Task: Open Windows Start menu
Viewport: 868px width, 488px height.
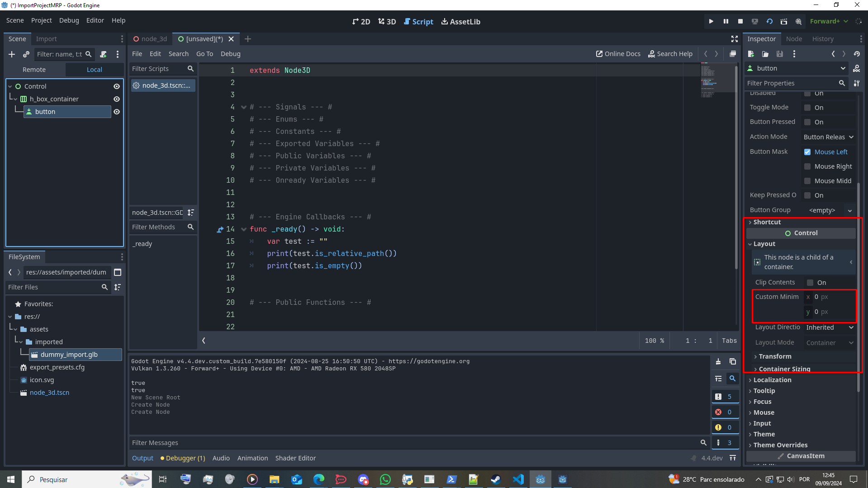Action: click(11, 479)
